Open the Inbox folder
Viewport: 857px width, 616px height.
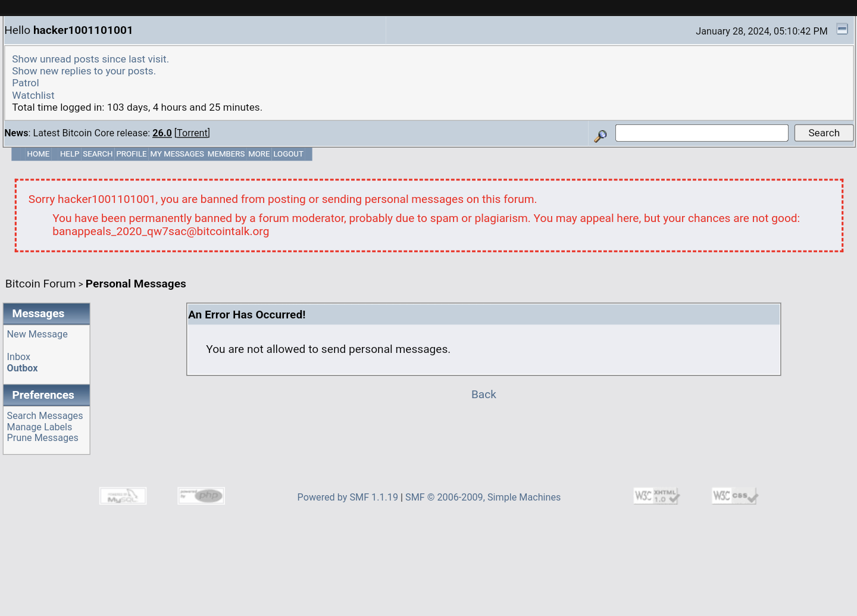18,357
